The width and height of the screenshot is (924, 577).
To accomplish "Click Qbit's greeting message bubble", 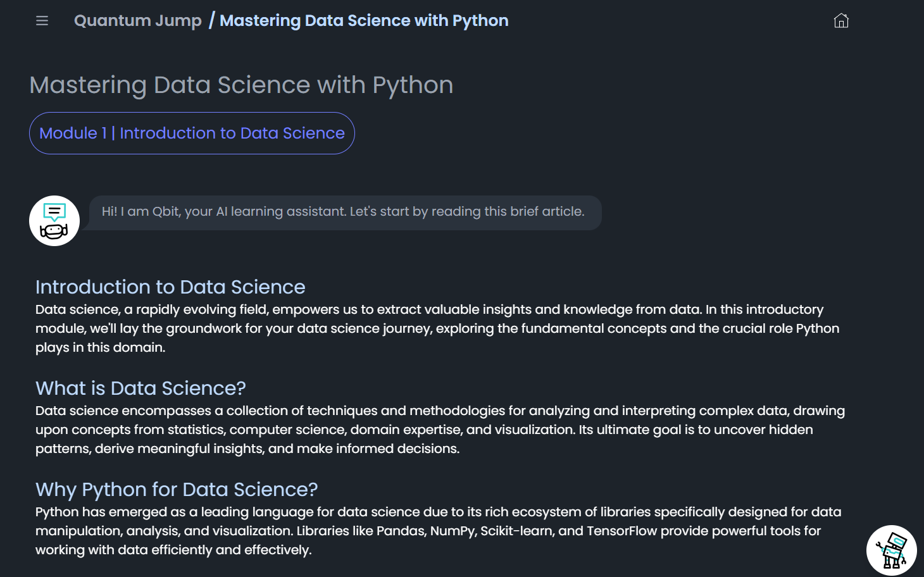I will 343,212.
